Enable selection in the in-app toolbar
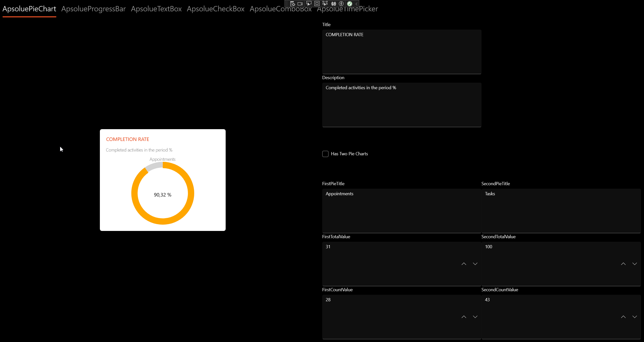644x342 pixels. pyautogui.click(x=309, y=4)
